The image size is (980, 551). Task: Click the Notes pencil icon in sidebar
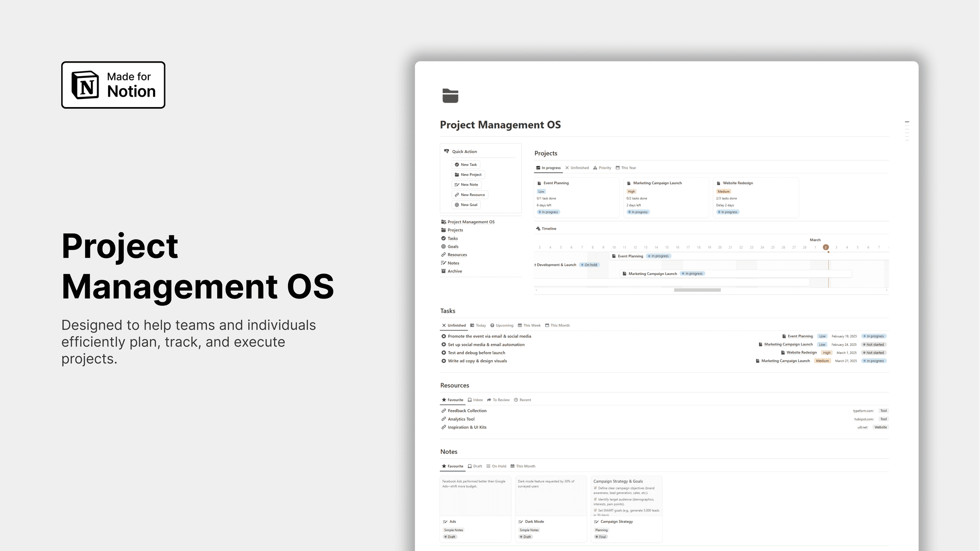pos(444,263)
